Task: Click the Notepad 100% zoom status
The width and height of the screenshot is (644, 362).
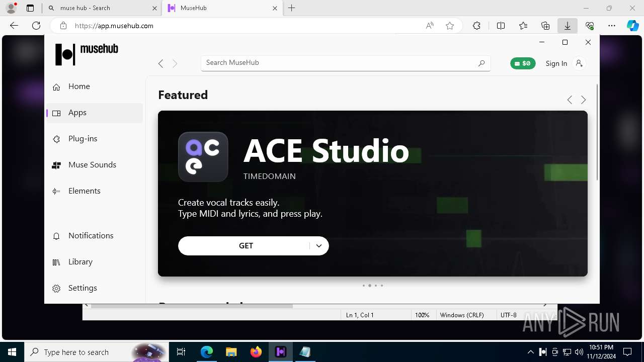Action: 422,315
